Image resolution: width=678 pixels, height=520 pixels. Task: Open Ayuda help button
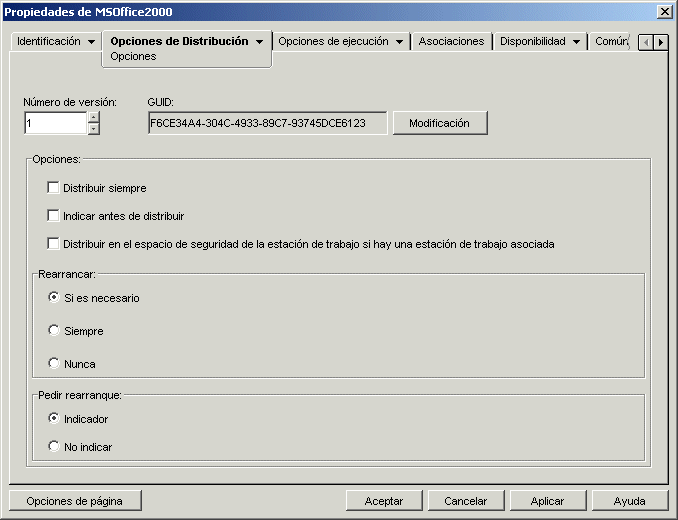click(x=630, y=501)
